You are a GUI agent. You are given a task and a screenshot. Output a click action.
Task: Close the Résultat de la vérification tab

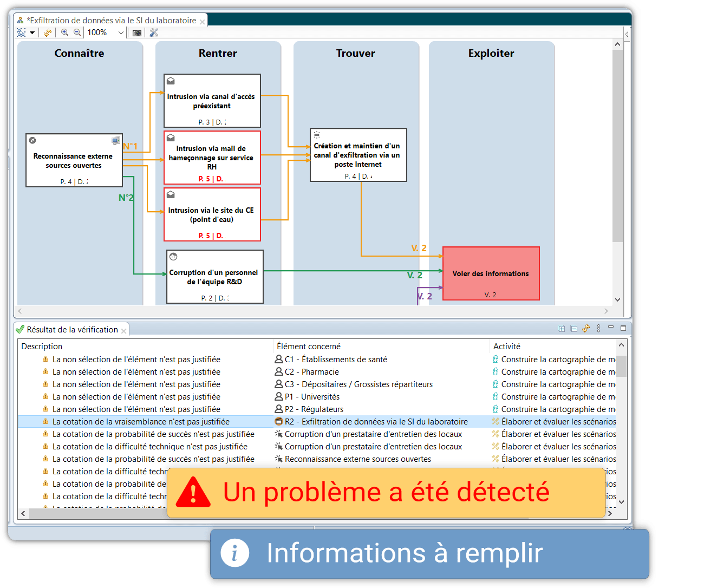tap(124, 331)
